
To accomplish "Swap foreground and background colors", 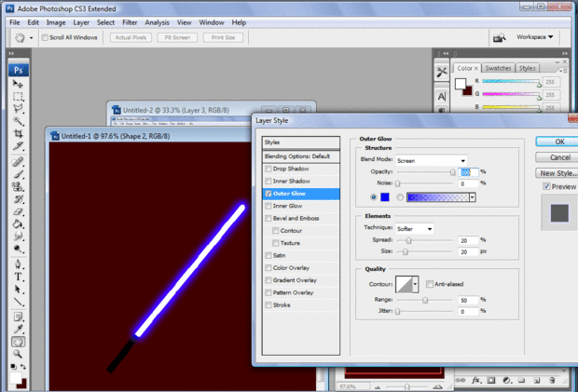I will (23, 367).
